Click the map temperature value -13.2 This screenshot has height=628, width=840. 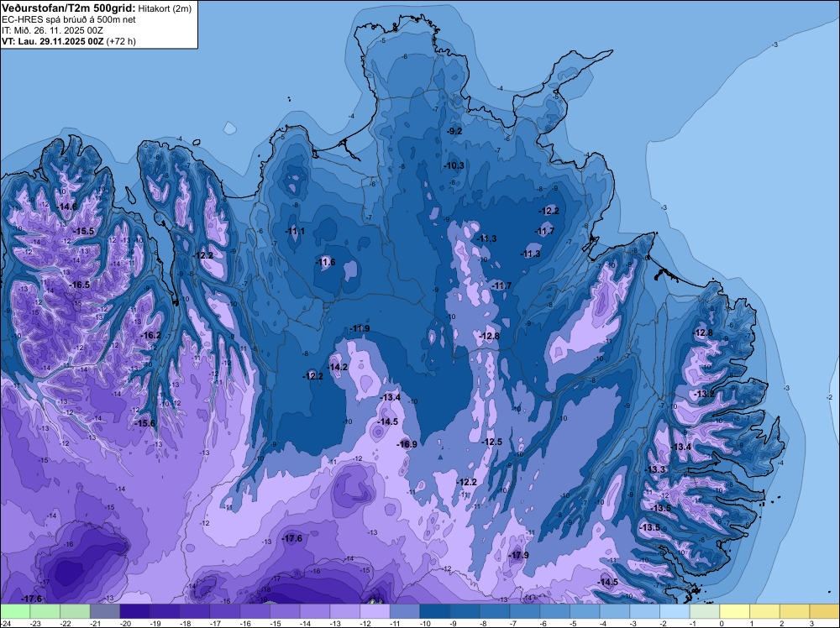tap(704, 394)
